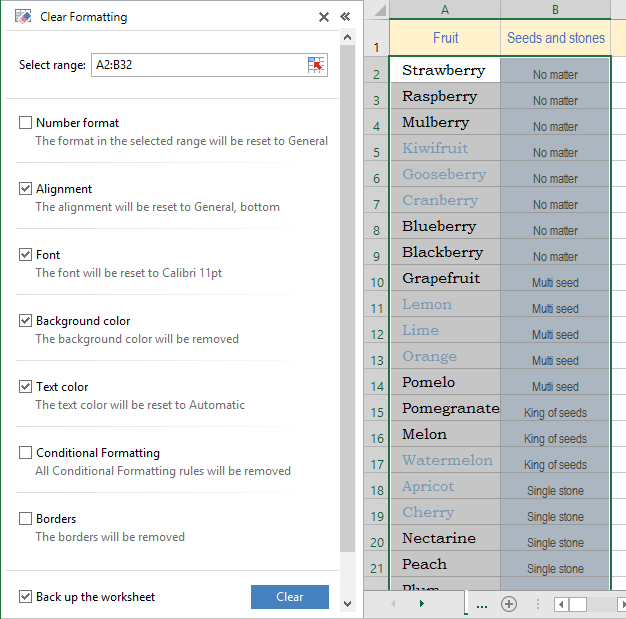Viewport: 626px width, 619px height.
Task: Click "King of seeds" in row 15
Action: pos(555,413)
